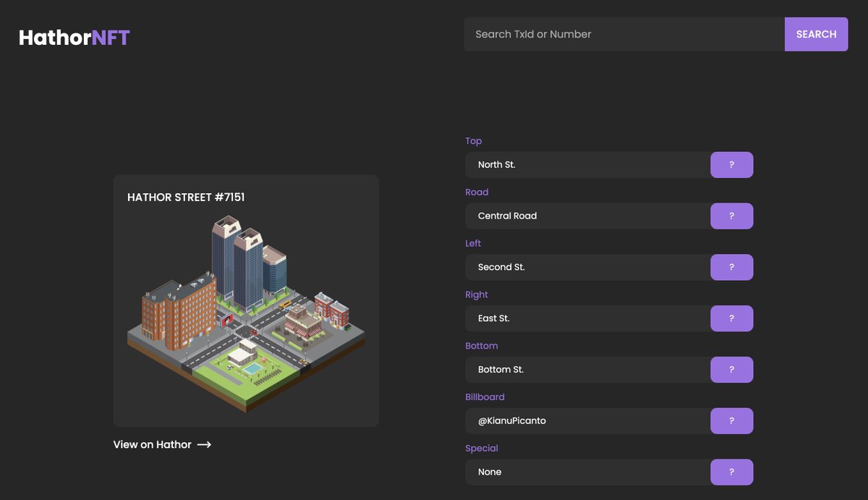Image resolution: width=868 pixels, height=500 pixels.
Task: Click the Right attribute label
Action: [x=477, y=295]
